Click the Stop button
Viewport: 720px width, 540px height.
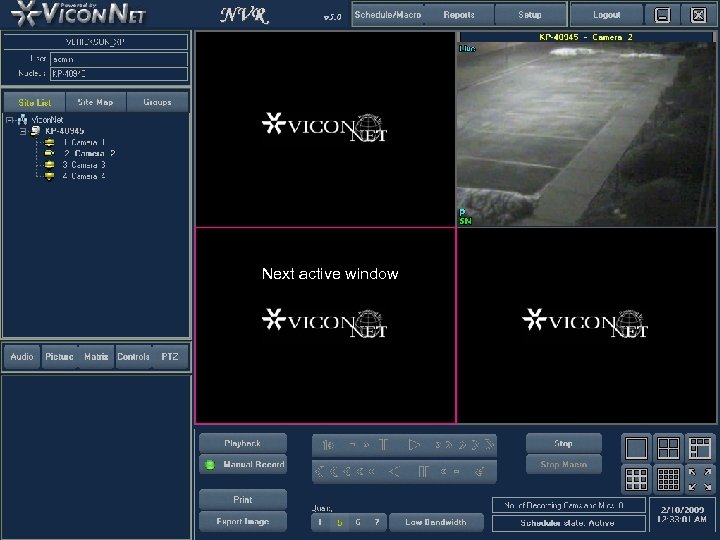tap(563, 444)
